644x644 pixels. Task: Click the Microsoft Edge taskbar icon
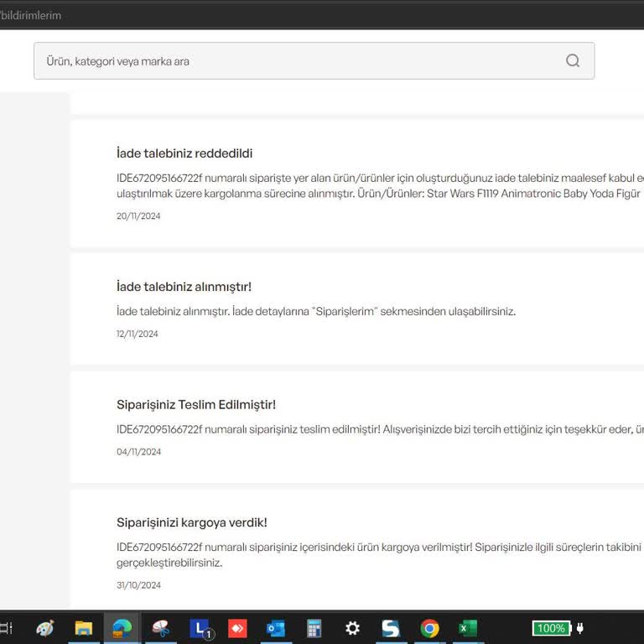122,628
